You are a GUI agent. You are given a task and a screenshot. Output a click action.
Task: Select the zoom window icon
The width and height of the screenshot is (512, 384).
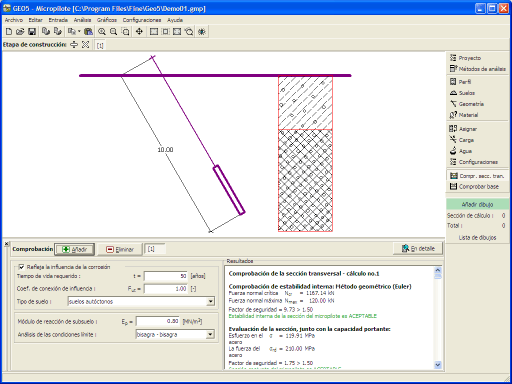125,32
